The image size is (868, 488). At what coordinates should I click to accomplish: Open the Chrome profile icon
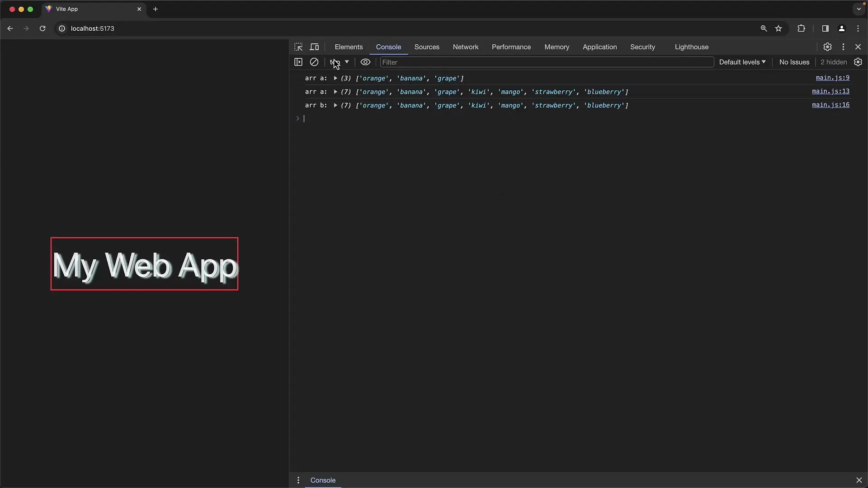coord(841,28)
